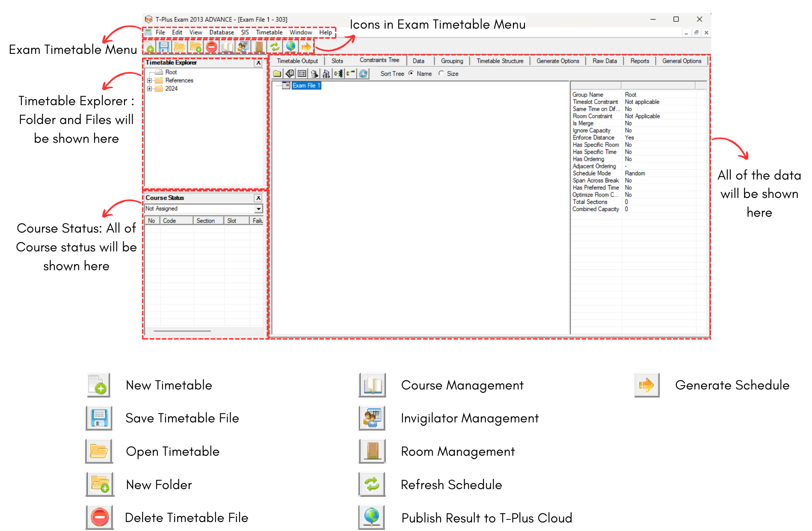The width and height of the screenshot is (812, 531).
Task: Click the brown door icon in the main toolbar
Action: click(259, 47)
